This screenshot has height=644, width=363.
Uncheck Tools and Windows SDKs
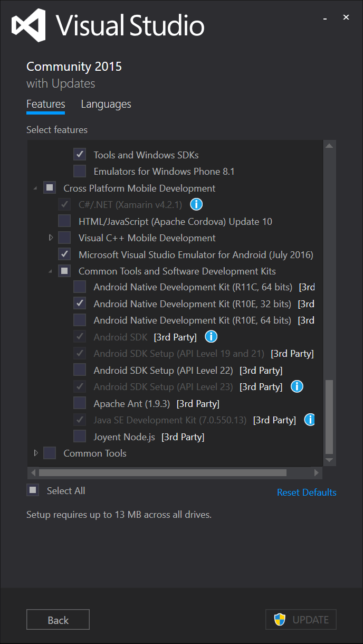[80, 155]
